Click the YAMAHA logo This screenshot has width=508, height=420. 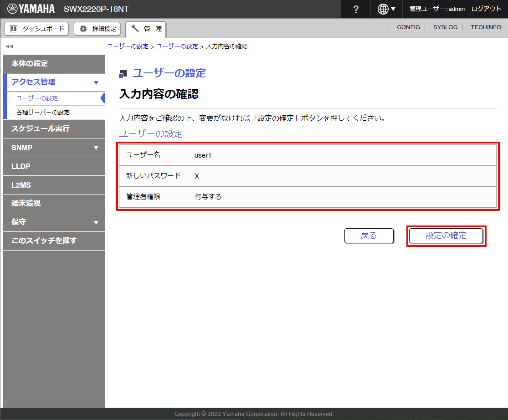click(31, 9)
